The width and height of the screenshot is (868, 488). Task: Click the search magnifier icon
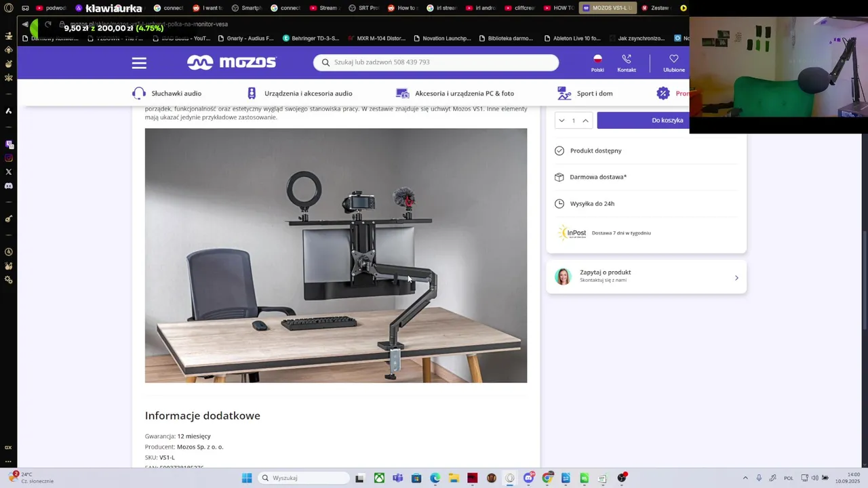click(x=325, y=62)
